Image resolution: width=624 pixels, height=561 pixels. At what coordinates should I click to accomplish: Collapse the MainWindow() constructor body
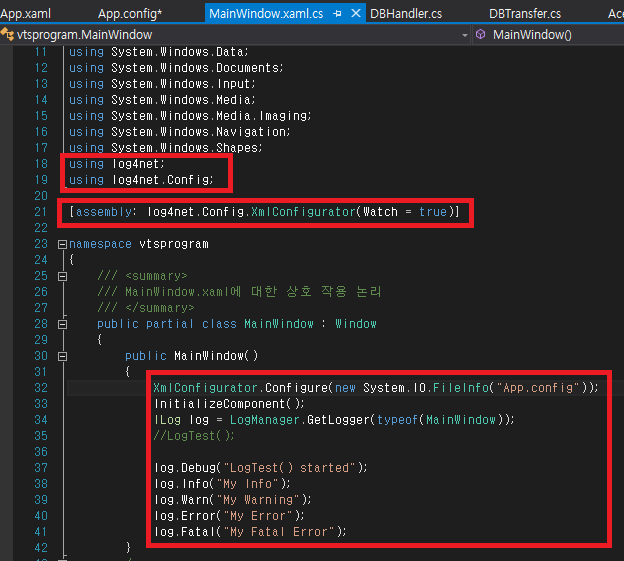[x=62, y=356]
